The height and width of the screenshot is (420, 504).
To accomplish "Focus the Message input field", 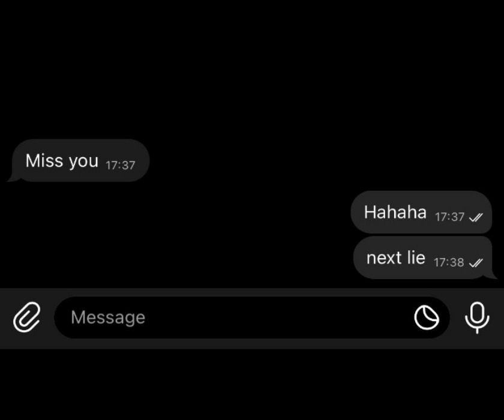I will click(x=251, y=317).
